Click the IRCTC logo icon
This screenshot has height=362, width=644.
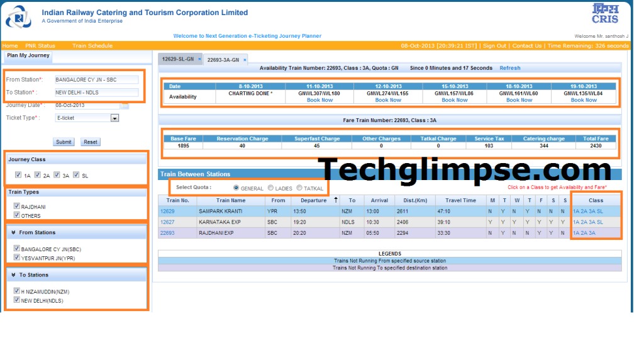coord(18,17)
